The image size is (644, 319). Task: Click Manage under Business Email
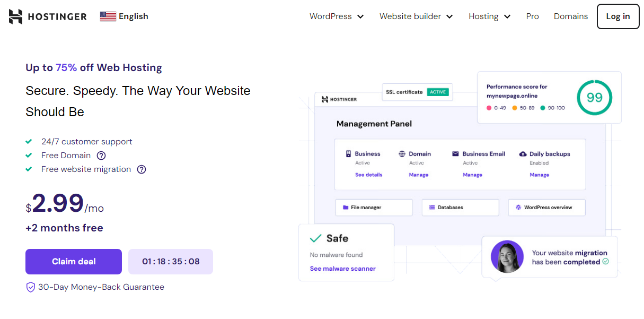(472, 175)
